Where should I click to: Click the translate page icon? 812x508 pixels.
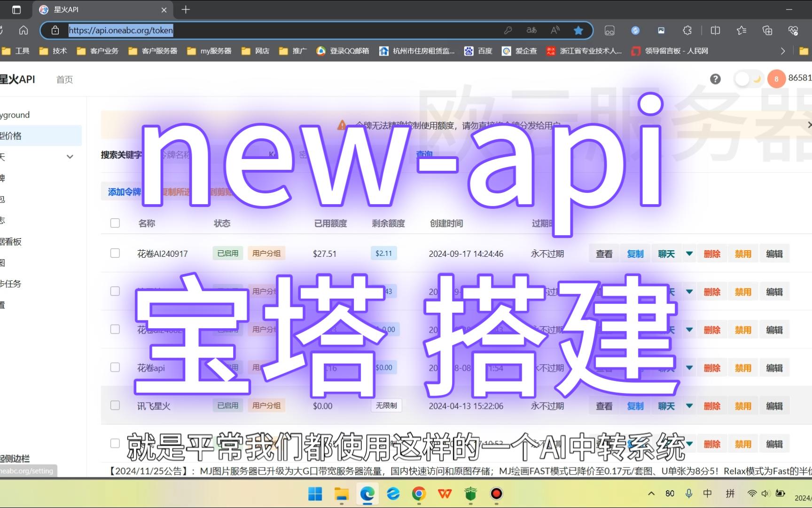point(531,31)
